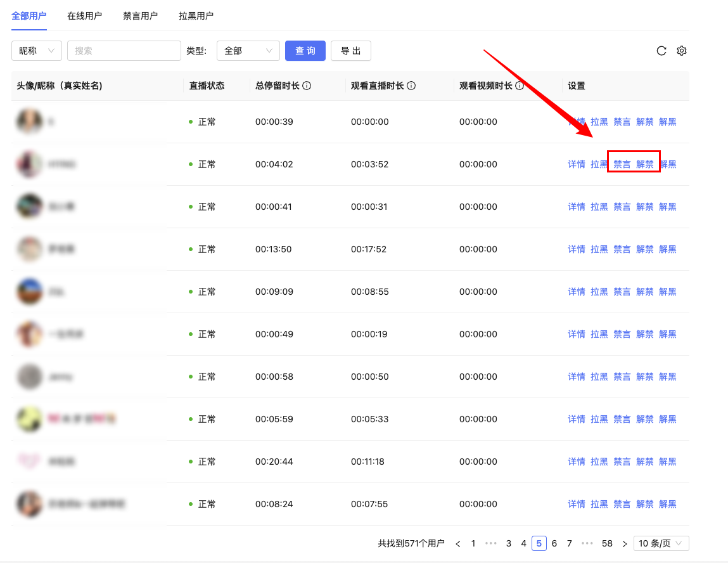Open the 10 条/页 page size dropdown
Screen dimensions: 728x563
coord(661,543)
